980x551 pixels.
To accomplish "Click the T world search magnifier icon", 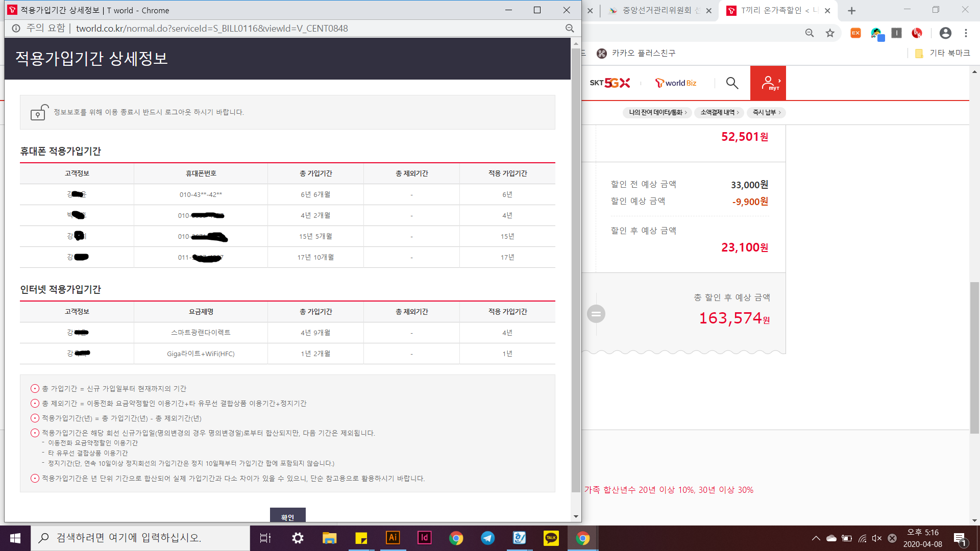I will [x=732, y=83].
